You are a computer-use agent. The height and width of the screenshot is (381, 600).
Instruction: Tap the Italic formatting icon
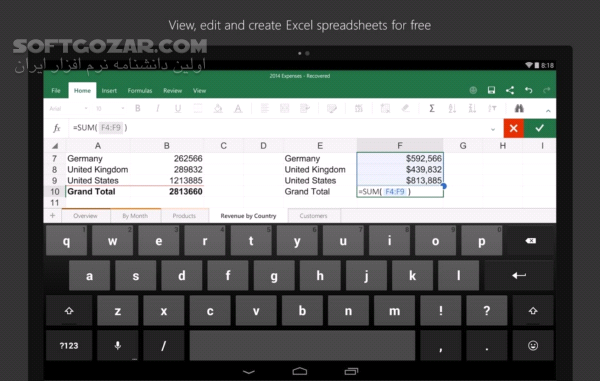pyautogui.click(x=158, y=109)
